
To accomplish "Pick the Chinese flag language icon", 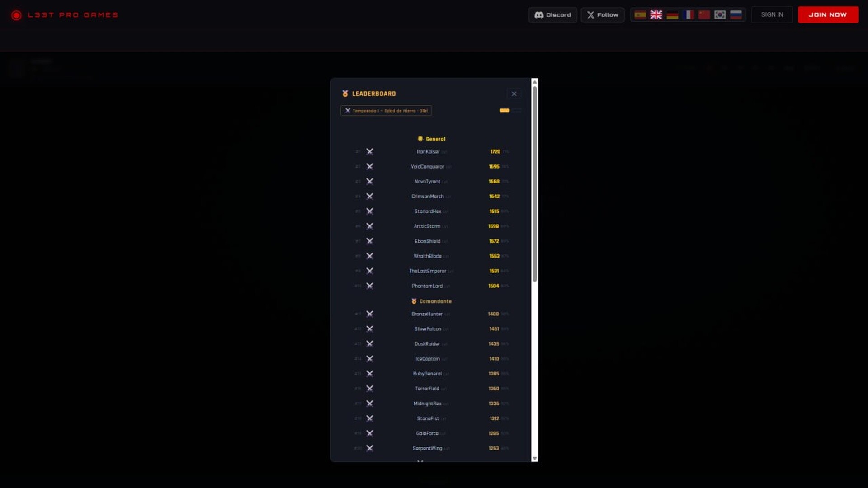I will pyautogui.click(x=704, y=15).
